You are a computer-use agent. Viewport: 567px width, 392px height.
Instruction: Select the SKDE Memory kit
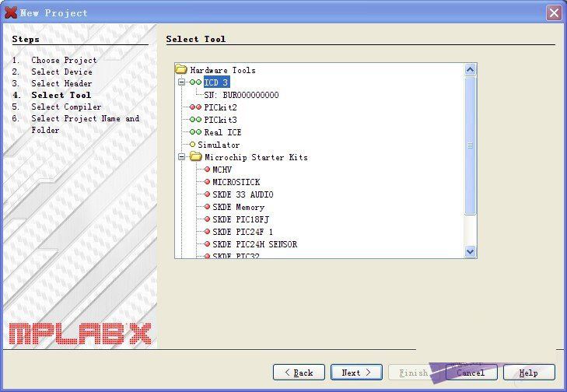pos(238,207)
